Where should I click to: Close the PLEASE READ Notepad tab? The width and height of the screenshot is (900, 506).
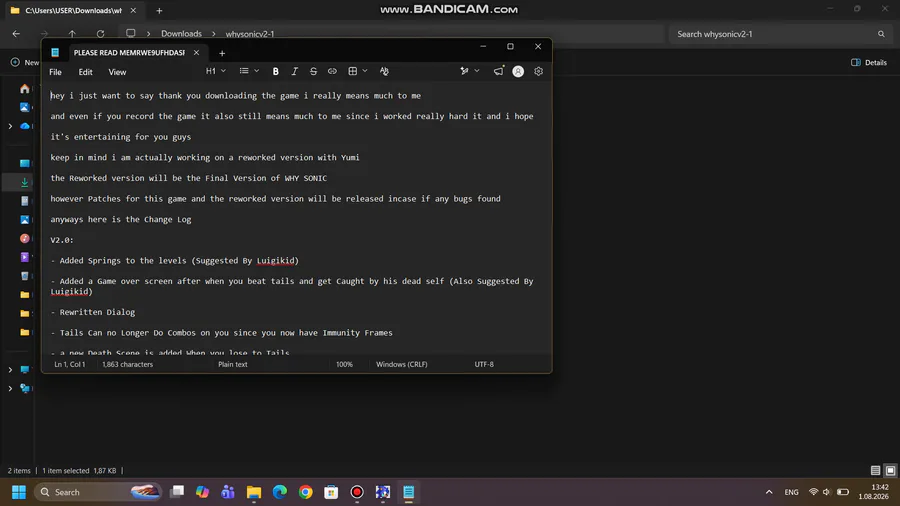pyautogui.click(x=196, y=53)
